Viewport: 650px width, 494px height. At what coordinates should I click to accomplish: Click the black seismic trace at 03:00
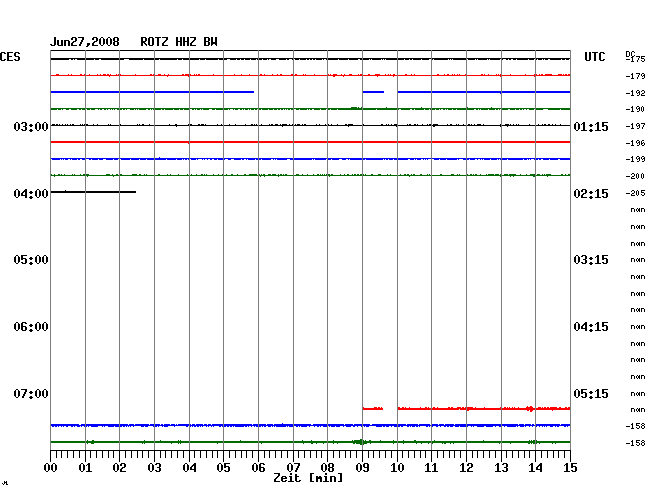(310, 125)
